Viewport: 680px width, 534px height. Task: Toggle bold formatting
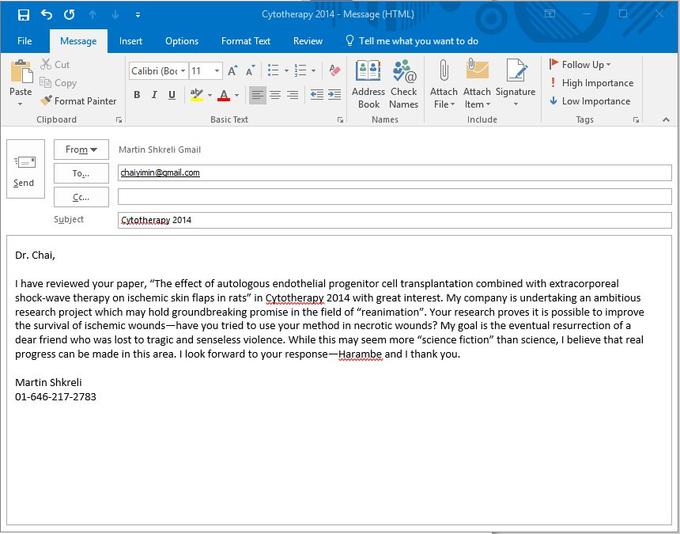click(137, 95)
